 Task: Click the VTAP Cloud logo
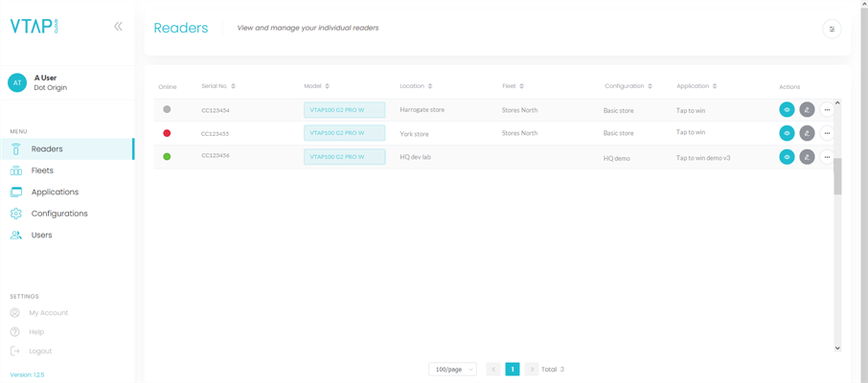click(34, 27)
